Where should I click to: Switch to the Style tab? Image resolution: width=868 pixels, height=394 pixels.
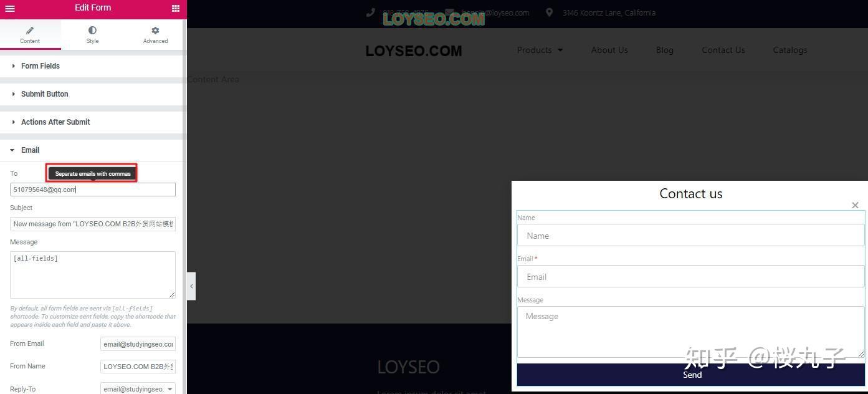point(92,35)
